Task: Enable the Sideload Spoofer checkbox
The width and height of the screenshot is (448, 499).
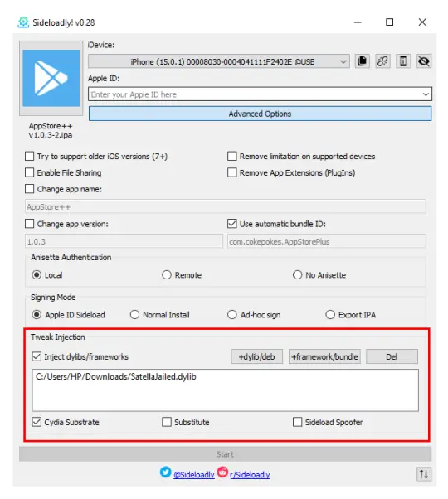Action: 297,422
